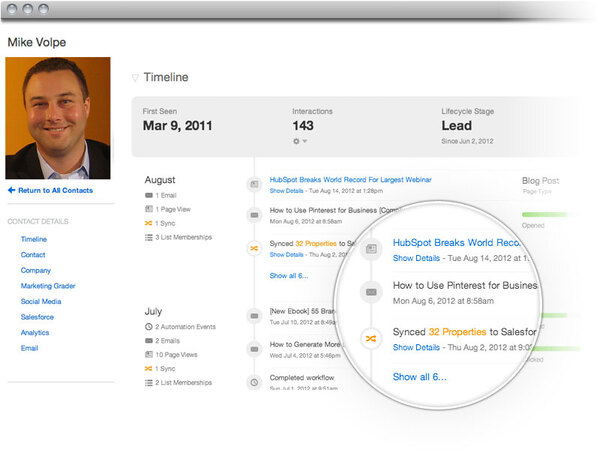The width and height of the screenshot is (600, 450).
Task: Click the list icon next to 3 List Memberships
Action: 149,237
